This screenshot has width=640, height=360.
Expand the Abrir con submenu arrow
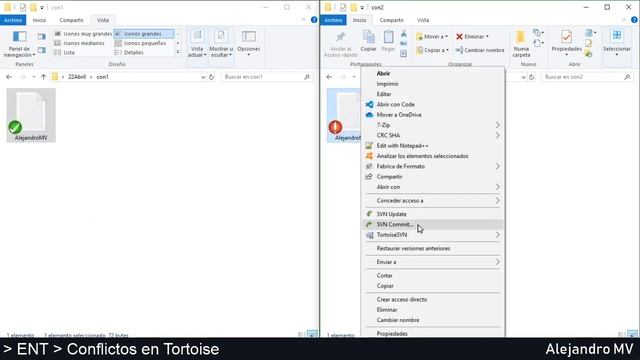tap(498, 187)
